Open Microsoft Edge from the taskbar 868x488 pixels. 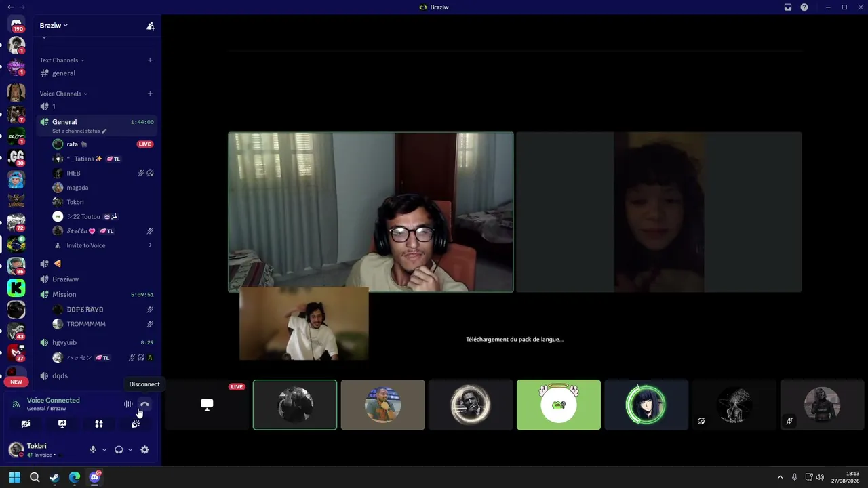(75, 477)
